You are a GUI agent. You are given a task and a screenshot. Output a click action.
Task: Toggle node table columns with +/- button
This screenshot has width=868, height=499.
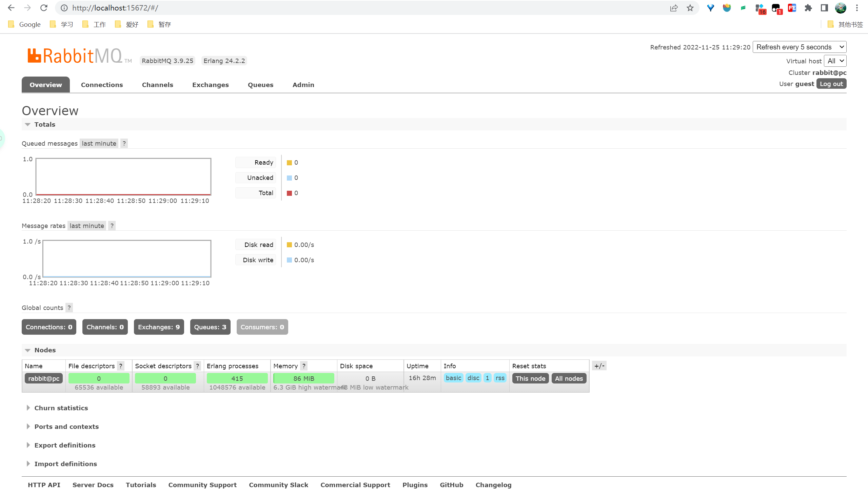[x=599, y=366]
